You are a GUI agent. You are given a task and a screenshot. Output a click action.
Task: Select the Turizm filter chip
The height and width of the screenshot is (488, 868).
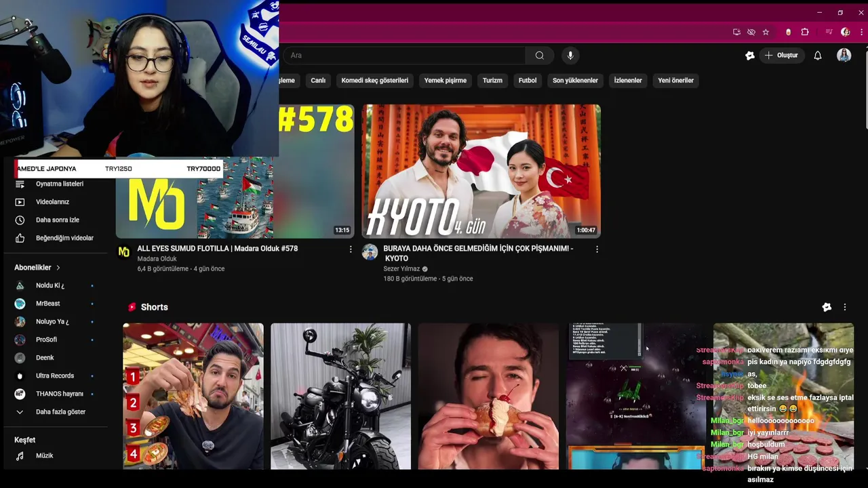(x=492, y=81)
